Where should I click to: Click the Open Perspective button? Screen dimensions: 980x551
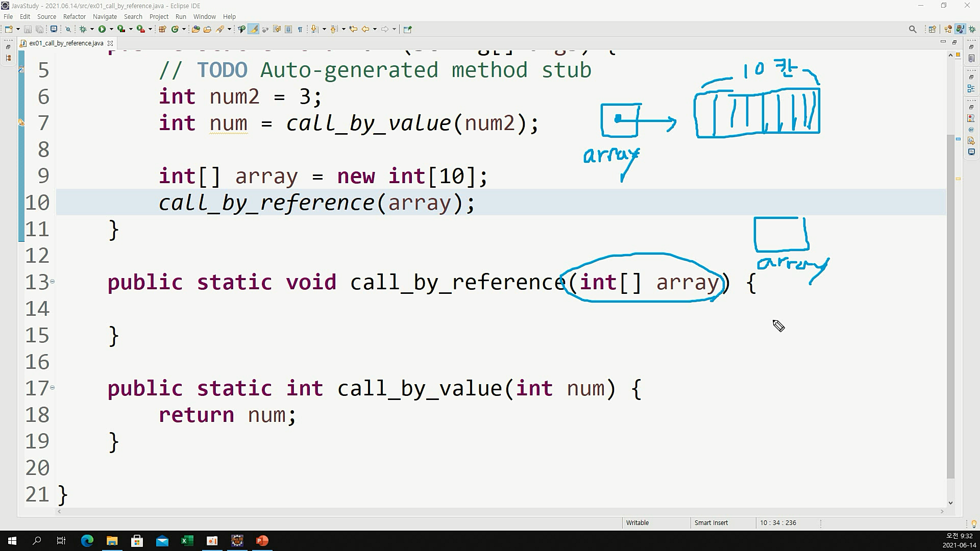[x=932, y=29]
